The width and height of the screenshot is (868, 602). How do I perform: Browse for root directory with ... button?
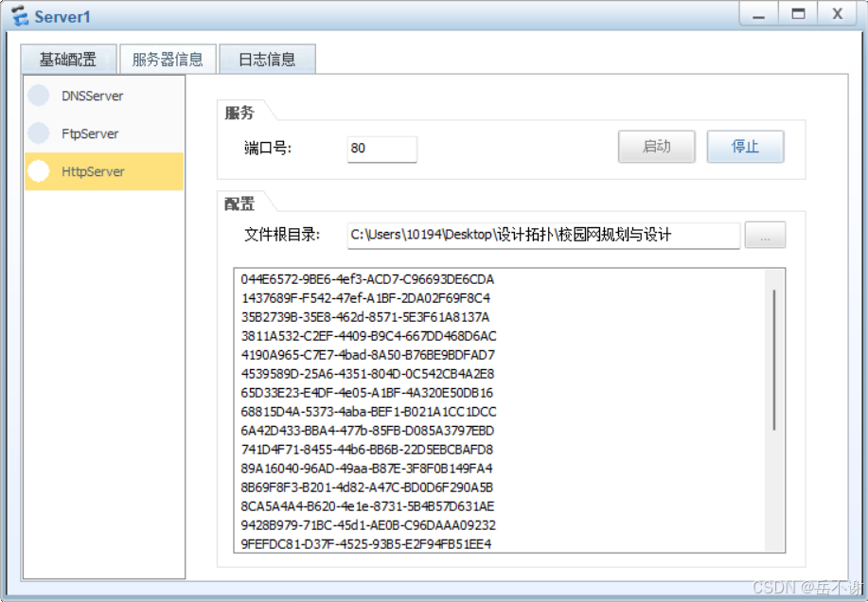tap(765, 235)
